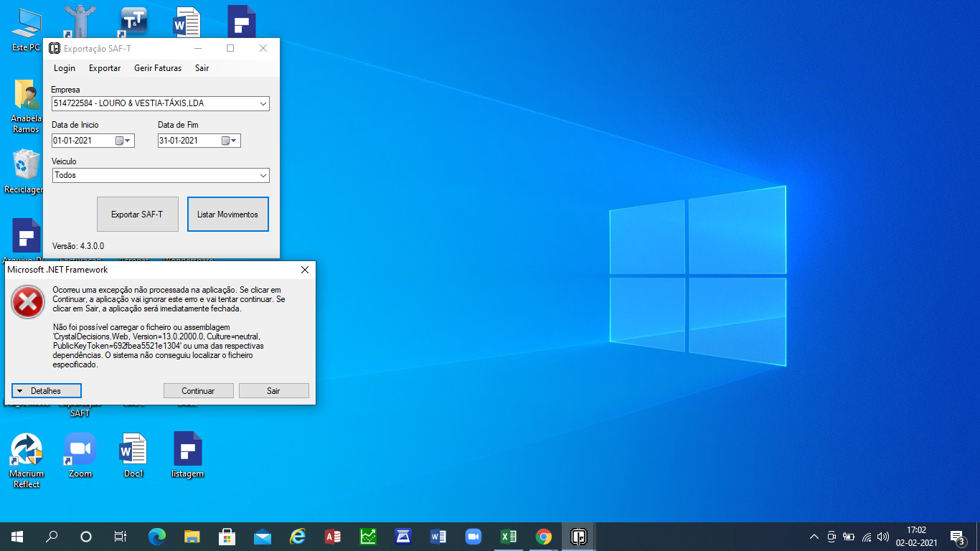Viewport: 980px width, 551px height.
Task: Launch Google Chrome from the taskbar
Action: (544, 537)
